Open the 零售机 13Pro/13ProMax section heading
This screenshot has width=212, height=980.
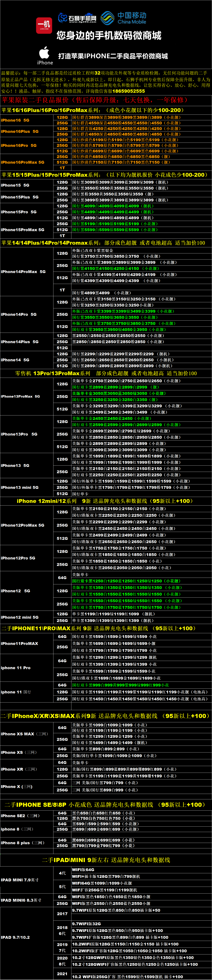106,373
